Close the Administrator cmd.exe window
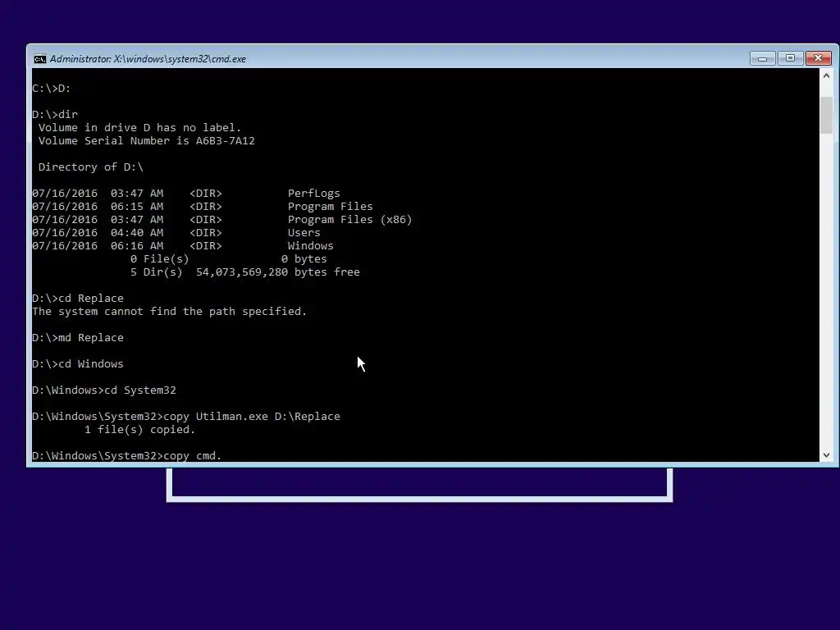840x630 pixels. pos(819,58)
